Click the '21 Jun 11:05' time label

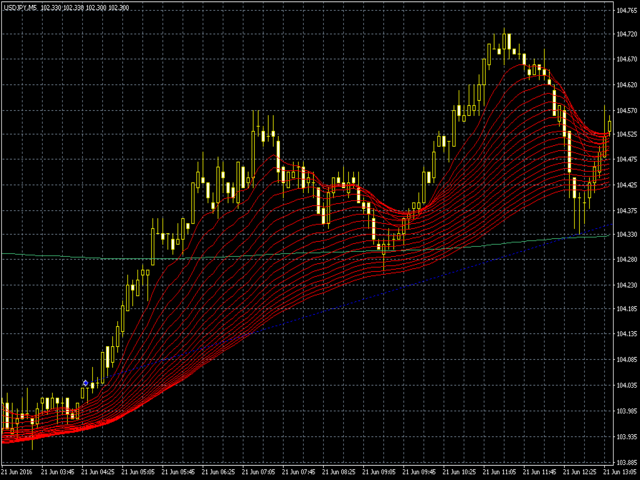(500, 472)
